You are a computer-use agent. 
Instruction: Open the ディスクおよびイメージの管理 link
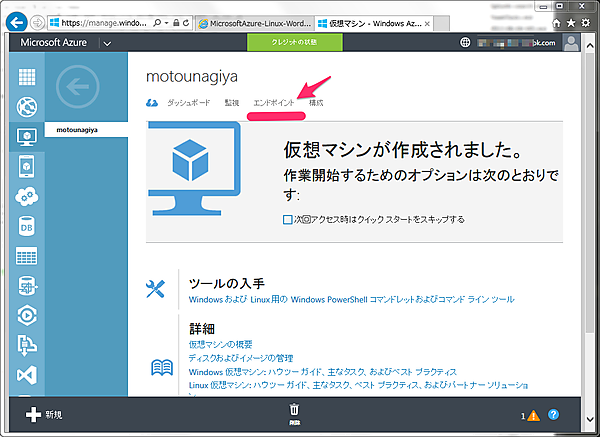(x=241, y=358)
